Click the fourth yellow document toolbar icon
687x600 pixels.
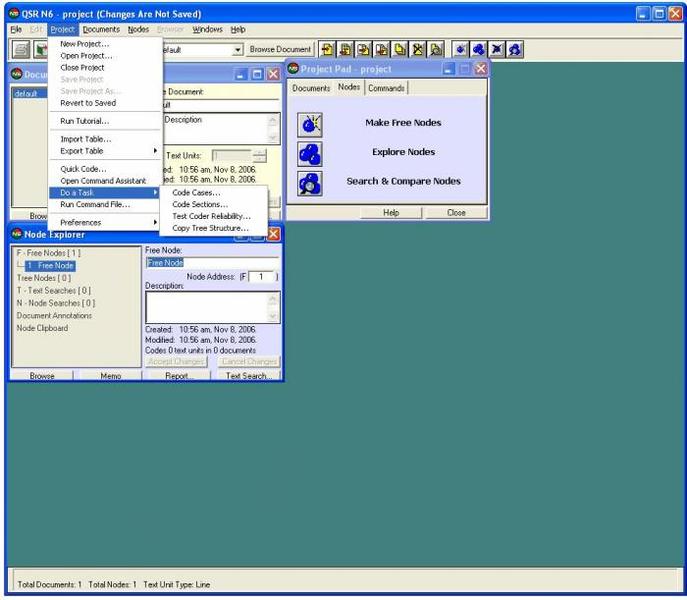(x=382, y=50)
